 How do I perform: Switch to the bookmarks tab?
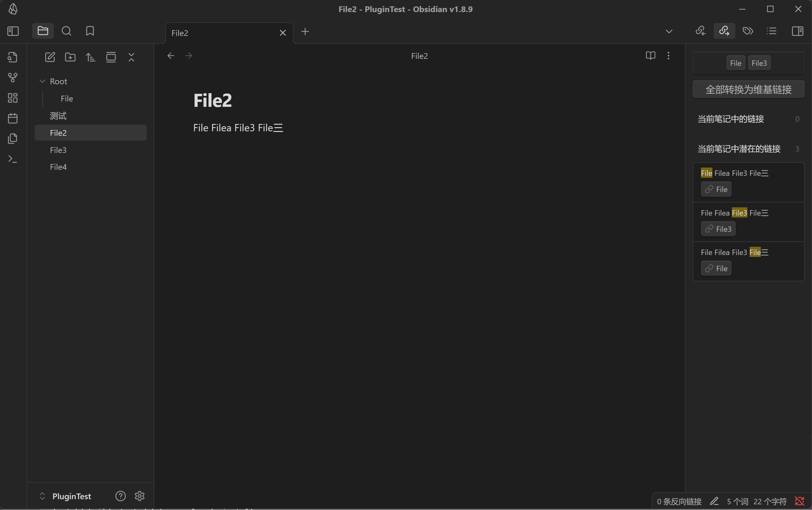pos(90,31)
